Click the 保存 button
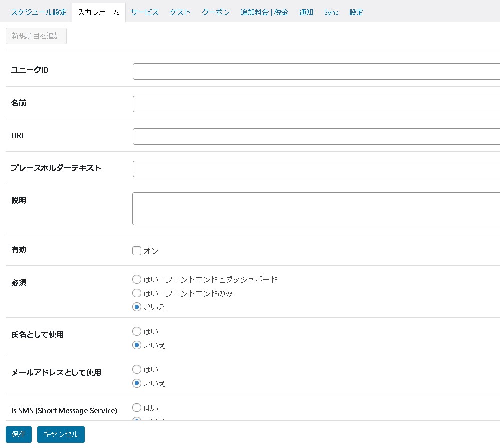500x448 pixels. (19, 434)
